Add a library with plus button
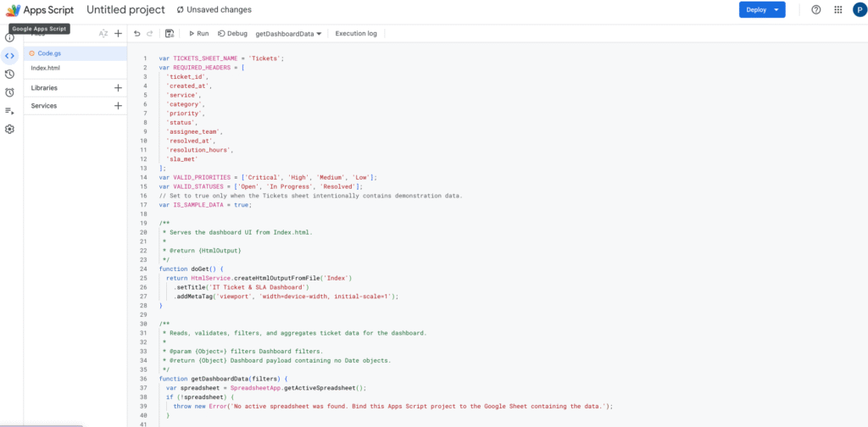Viewport: 868px width, 427px height. [x=118, y=88]
